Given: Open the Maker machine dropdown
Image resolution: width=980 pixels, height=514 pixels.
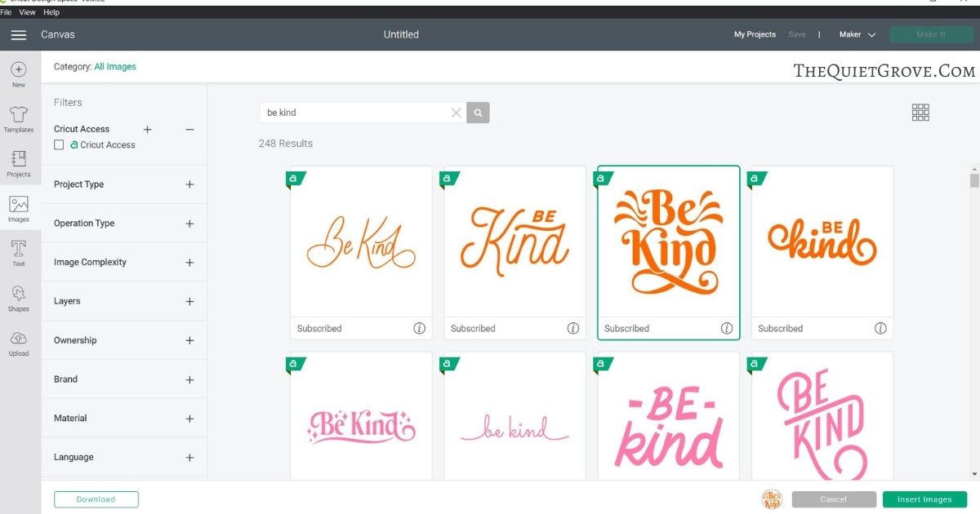Looking at the screenshot, I should (857, 35).
